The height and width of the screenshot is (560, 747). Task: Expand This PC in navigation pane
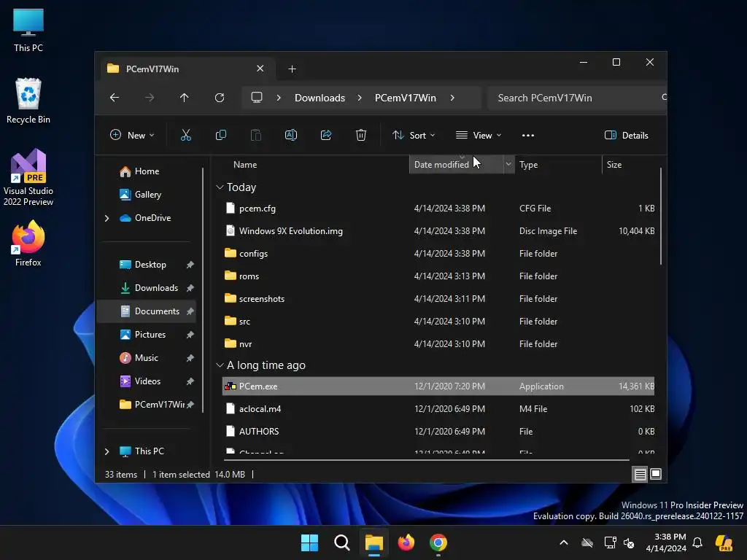107,451
